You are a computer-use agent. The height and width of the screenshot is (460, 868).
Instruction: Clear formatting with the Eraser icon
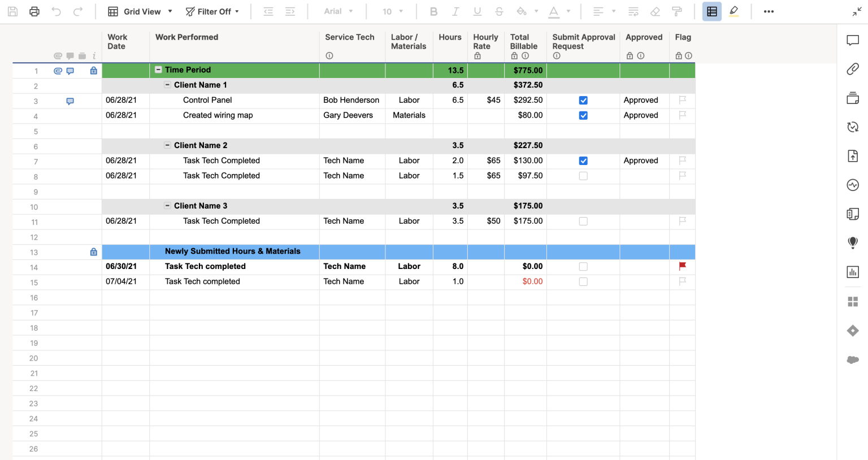click(655, 11)
